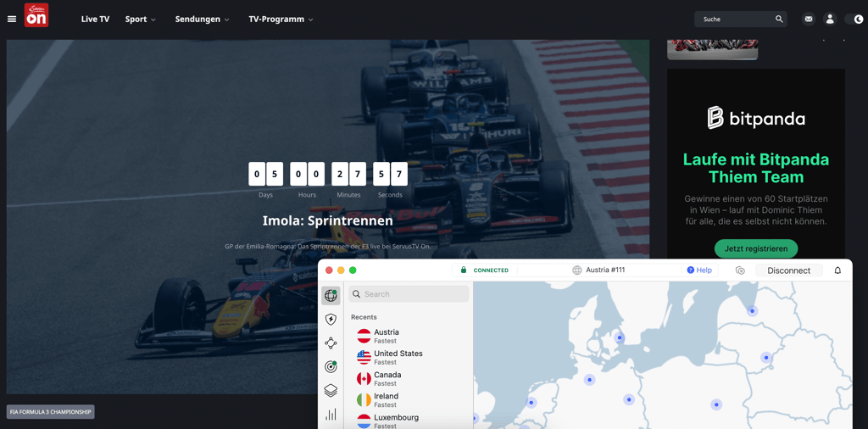Click the Jetzt registrieren button

[x=755, y=248]
